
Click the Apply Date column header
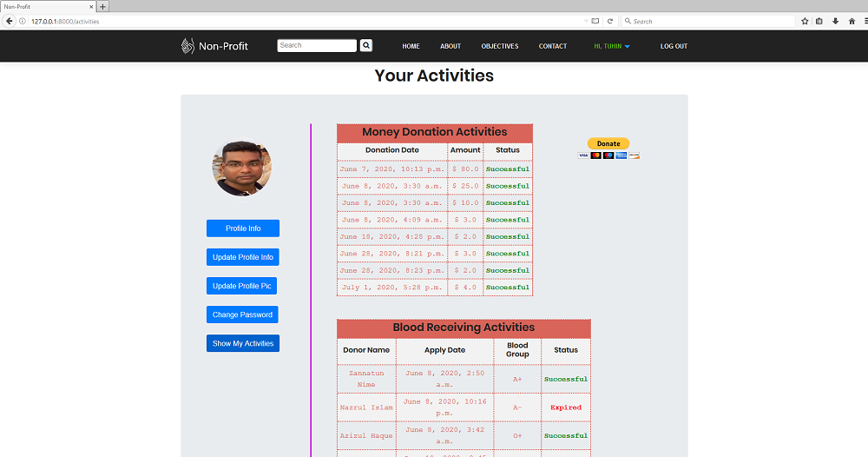pyautogui.click(x=444, y=350)
